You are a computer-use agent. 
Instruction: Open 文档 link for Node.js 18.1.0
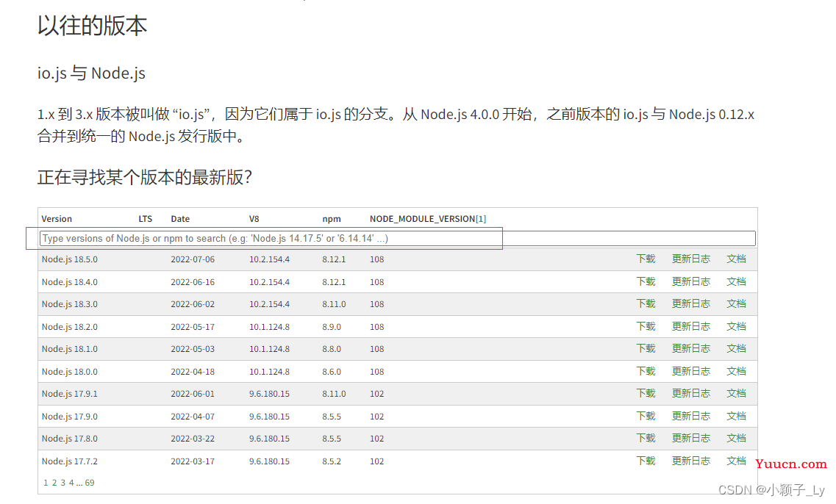coord(736,348)
